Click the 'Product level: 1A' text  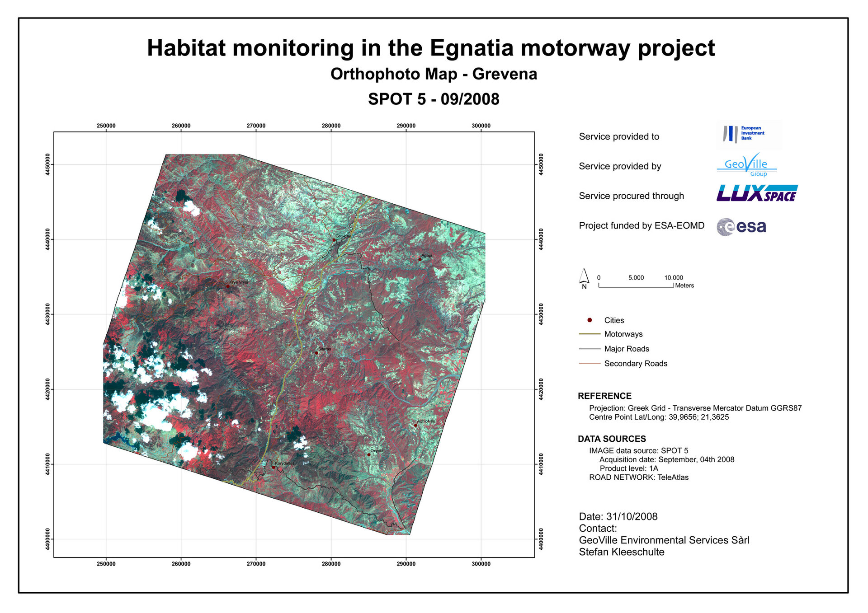pyautogui.click(x=629, y=468)
